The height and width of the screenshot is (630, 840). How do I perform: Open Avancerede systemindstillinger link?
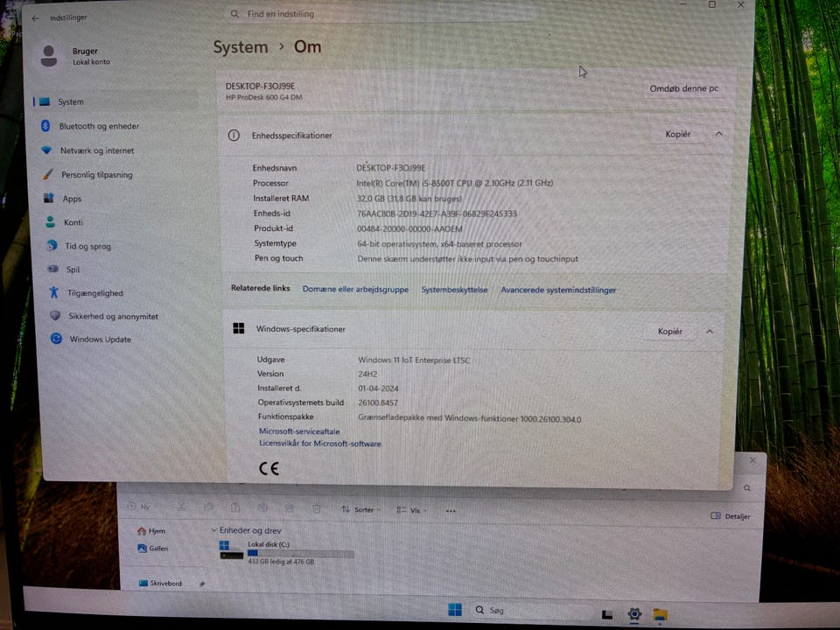(558, 290)
